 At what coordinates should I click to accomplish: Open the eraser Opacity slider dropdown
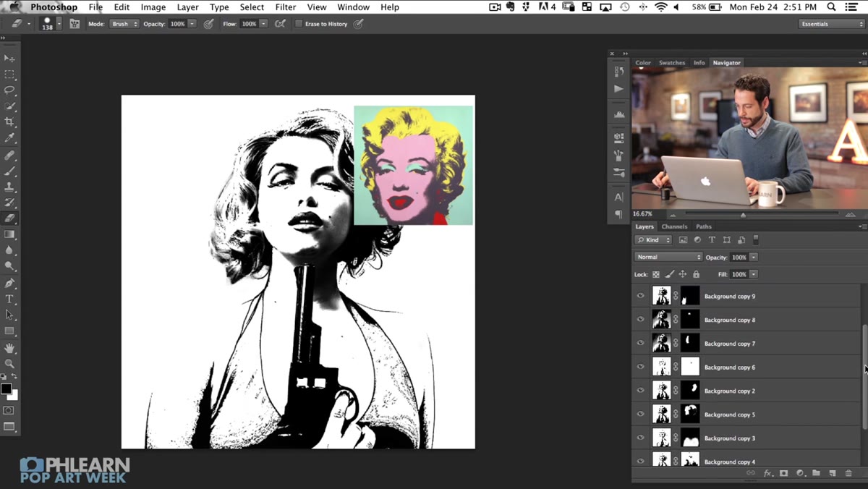(192, 24)
